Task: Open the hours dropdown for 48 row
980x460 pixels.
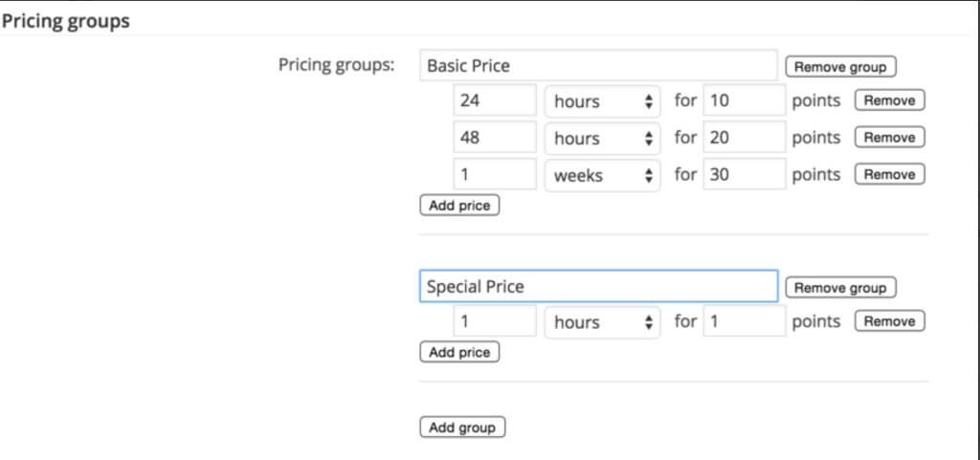Action: pos(603,138)
